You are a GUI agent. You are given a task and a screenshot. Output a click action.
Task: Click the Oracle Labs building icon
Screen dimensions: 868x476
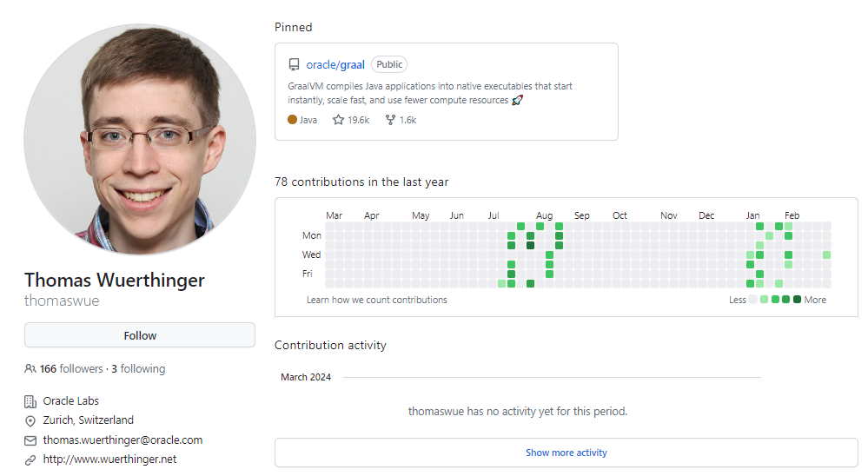30,401
